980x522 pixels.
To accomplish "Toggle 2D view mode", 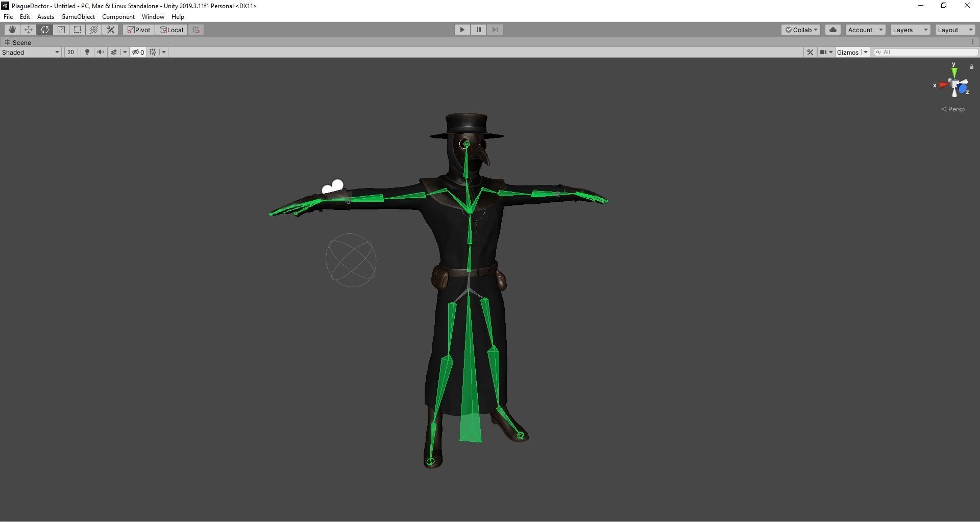I will point(71,52).
